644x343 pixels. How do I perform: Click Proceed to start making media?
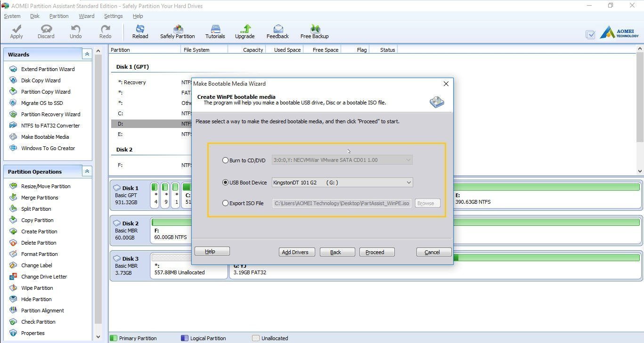377,252
